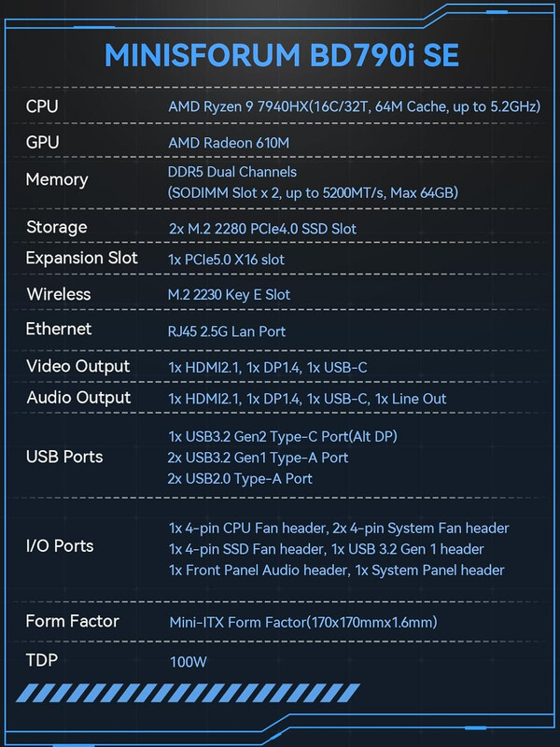Select the GPU row label
Viewport: 560px width, 747px height.
tap(42, 143)
